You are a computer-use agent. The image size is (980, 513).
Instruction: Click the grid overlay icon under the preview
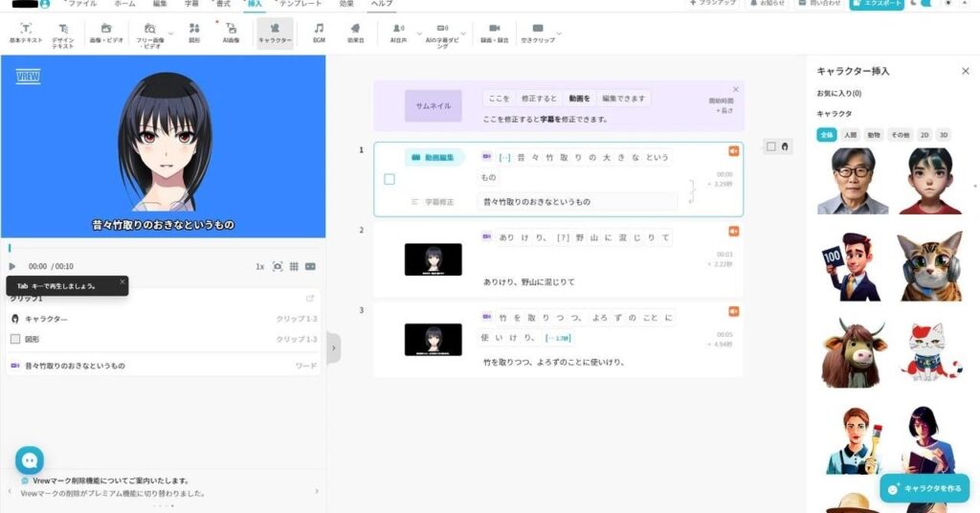pos(294,266)
